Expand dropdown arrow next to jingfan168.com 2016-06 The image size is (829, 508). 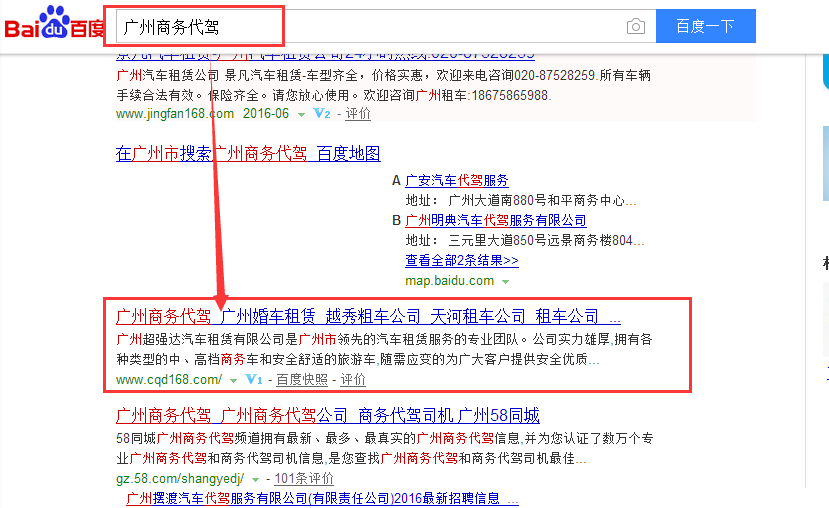coord(301,115)
